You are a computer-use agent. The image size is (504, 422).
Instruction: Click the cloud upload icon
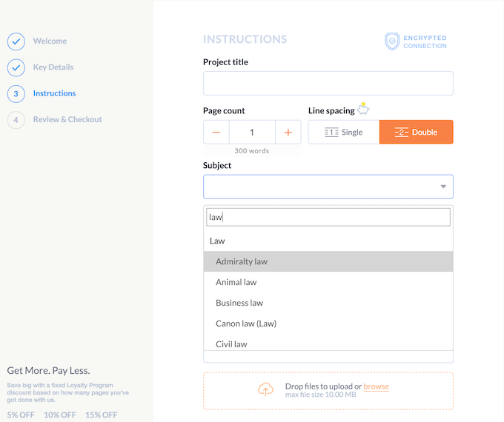click(x=265, y=390)
